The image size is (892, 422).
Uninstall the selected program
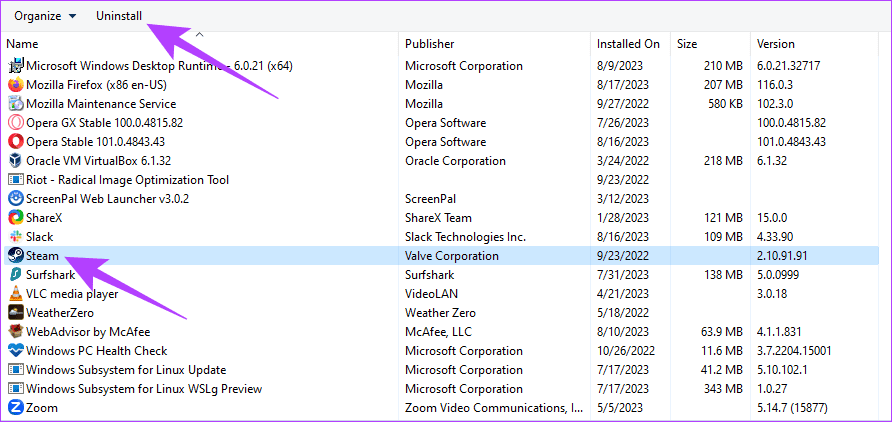(x=119, y=16)
